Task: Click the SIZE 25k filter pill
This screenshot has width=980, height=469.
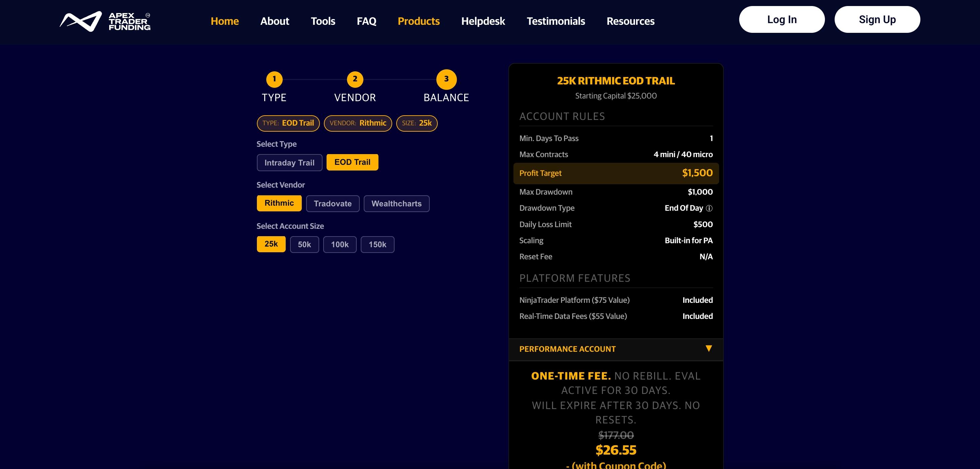Action: pyautogui.click(x=417, y=123)
